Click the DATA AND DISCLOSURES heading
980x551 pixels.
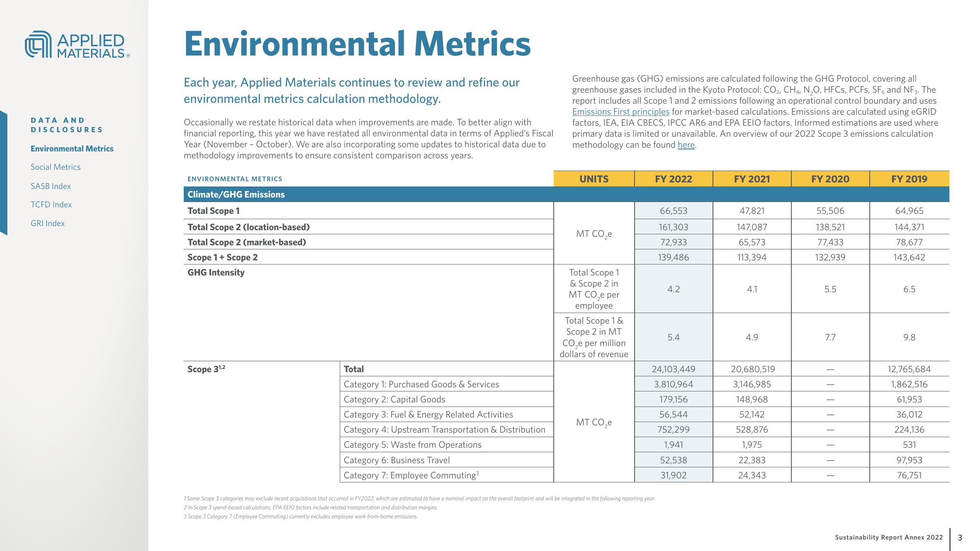(67, 125)
